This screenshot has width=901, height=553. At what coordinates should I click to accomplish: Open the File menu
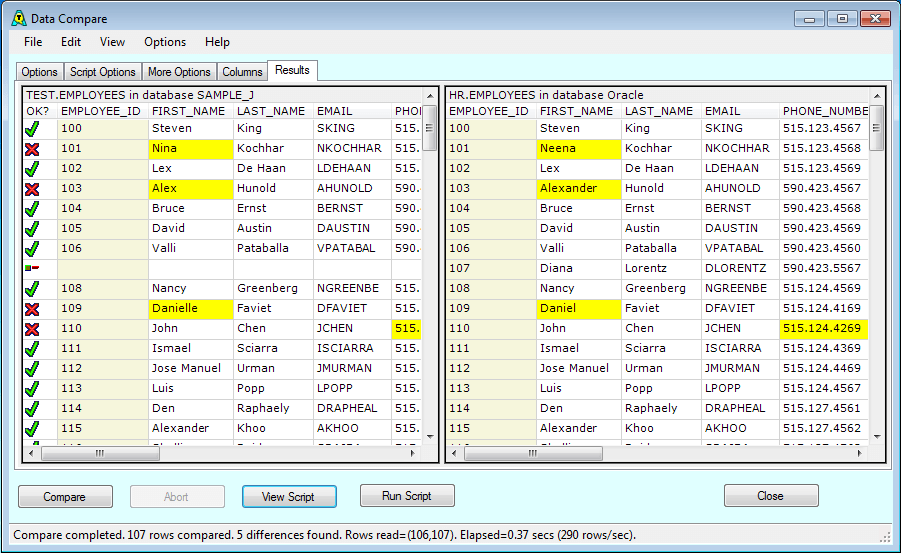pos(33,42)
